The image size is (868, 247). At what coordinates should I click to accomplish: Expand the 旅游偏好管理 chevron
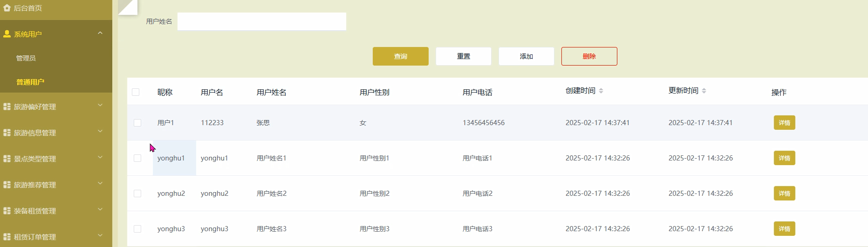click(x=100, y=106)
